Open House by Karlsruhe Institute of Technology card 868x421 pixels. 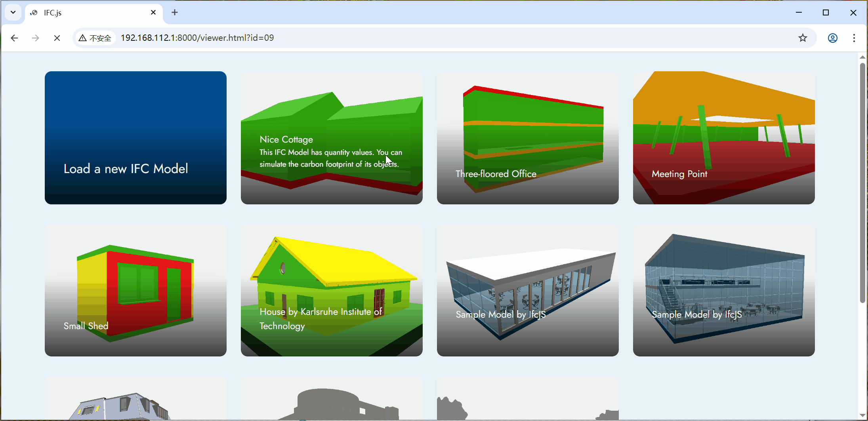point(332,290)
